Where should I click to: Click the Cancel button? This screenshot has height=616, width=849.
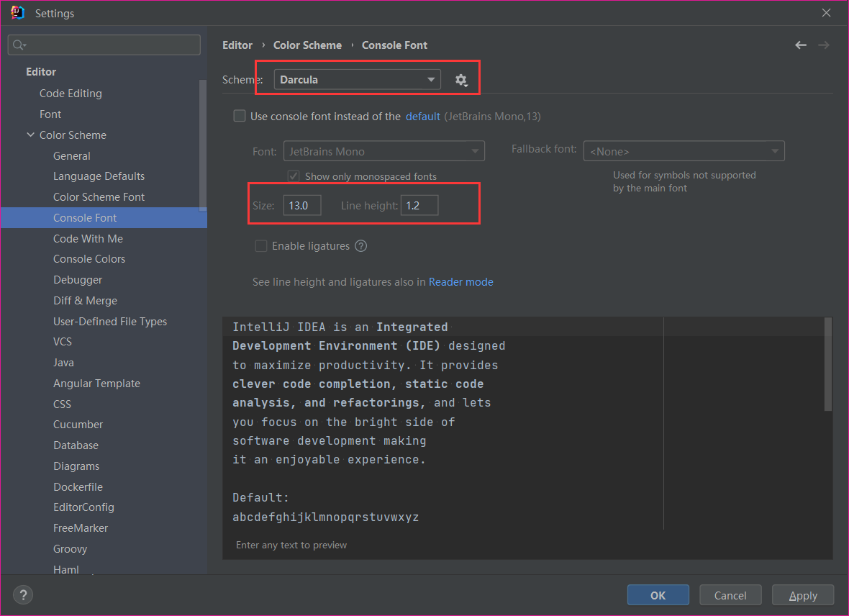(x=730, y=595)
